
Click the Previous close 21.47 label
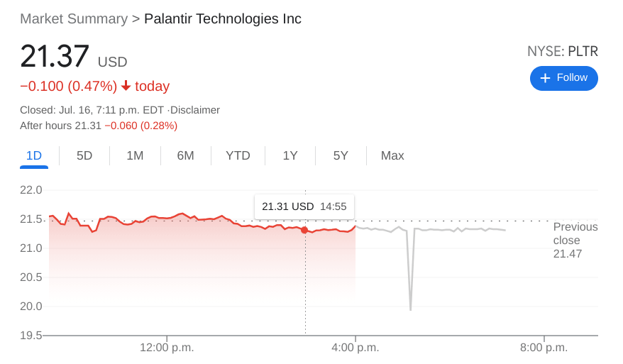pyautogui.click(x=575, y=240)
